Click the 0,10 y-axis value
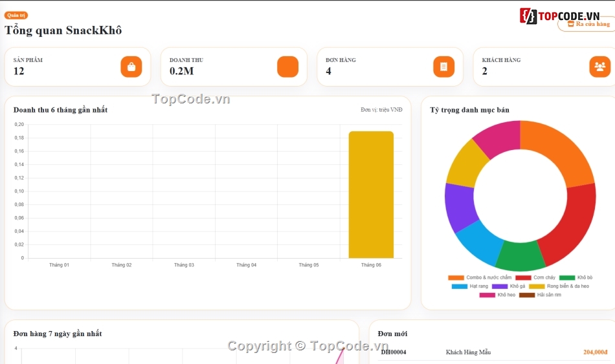Image resolution: width=615 pixels, height=364 pixels. click(19, 191)
